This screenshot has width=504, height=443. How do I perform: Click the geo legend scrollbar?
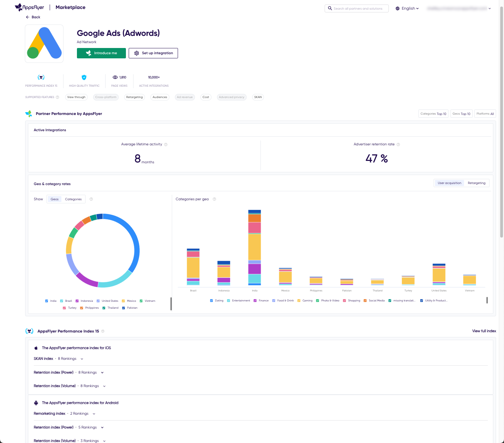coord(171,304)
